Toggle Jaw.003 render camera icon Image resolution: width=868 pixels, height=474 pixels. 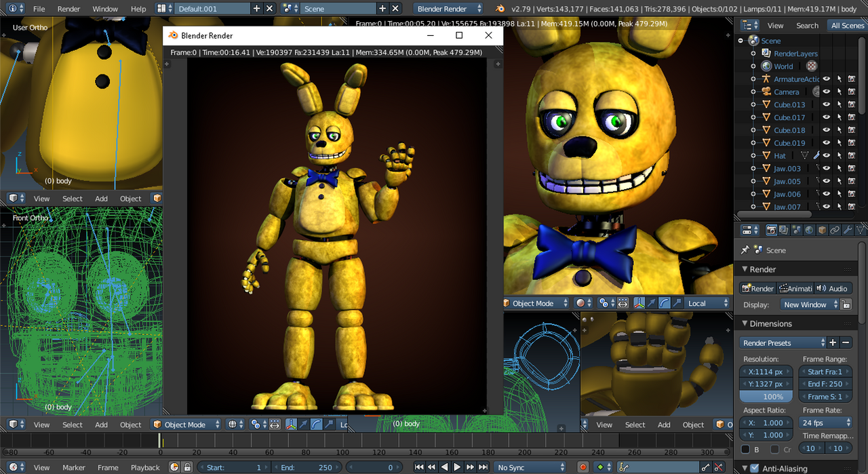click(852, 169)
